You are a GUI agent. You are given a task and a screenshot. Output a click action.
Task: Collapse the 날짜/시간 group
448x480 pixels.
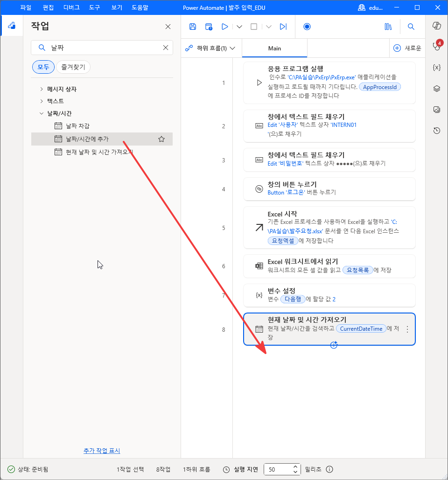pos(42,113)
